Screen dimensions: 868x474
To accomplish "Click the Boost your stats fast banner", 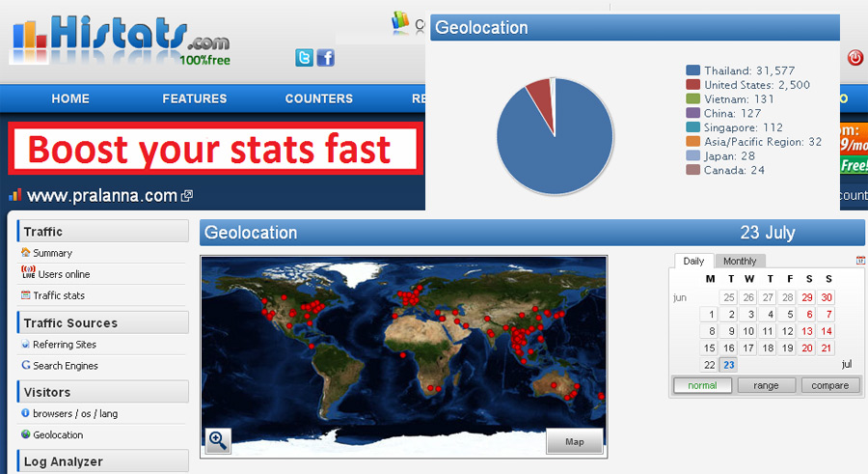I will coord(216,149).
